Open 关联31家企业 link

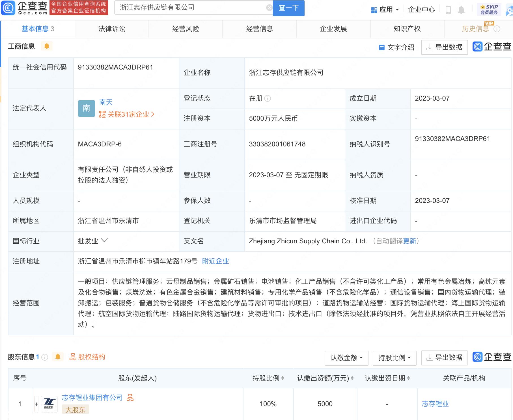[x=127, y=114]
